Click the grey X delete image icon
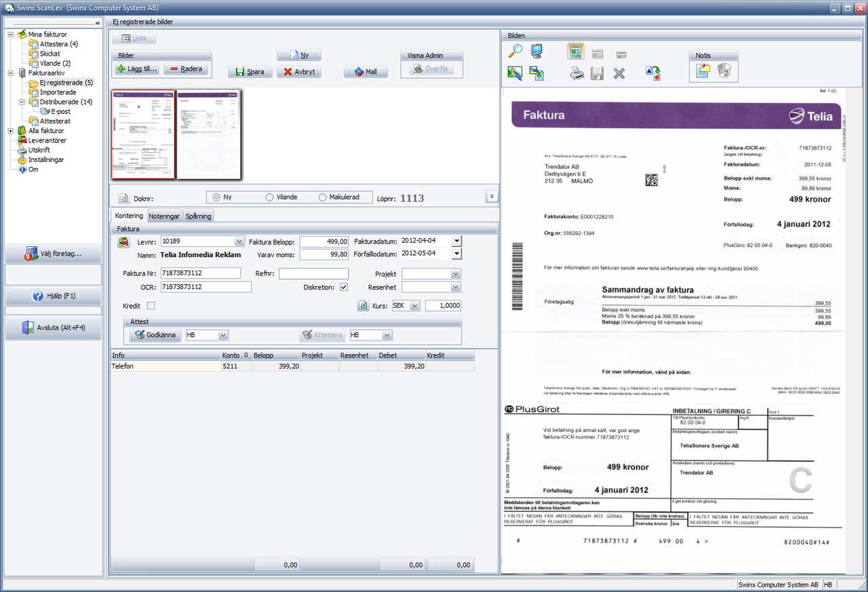The height and width of the screenshot is (592, 868). [x=619, y=74]
